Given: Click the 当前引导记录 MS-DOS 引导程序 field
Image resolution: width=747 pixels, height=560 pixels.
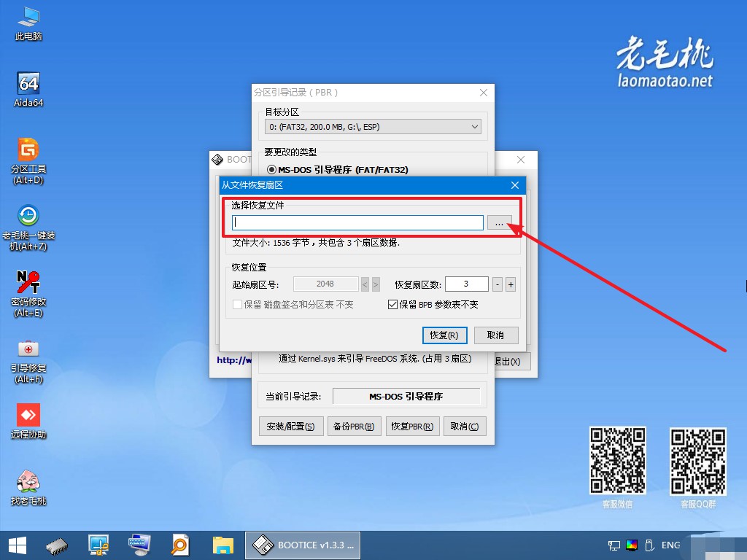Looking at the screenshot, I should point(406,396).
